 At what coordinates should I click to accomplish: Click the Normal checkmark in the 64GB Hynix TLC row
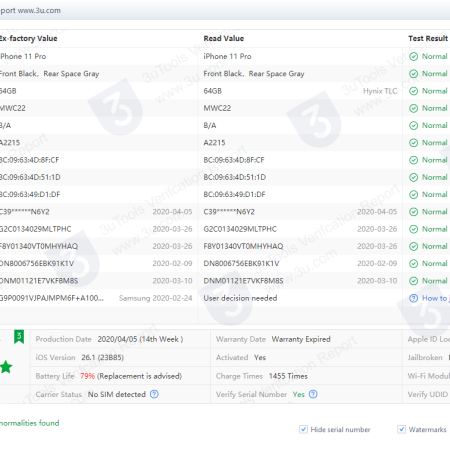tap(413, 91)
